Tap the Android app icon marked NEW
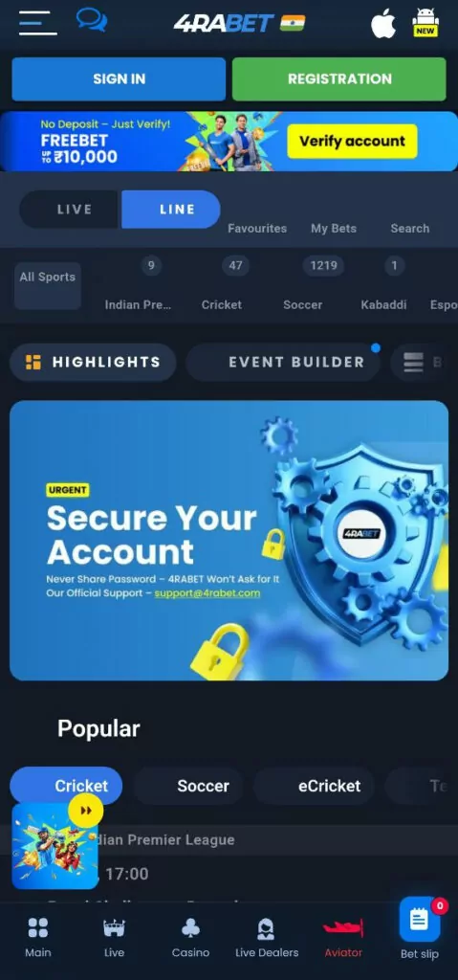 (x=425, y=23)
